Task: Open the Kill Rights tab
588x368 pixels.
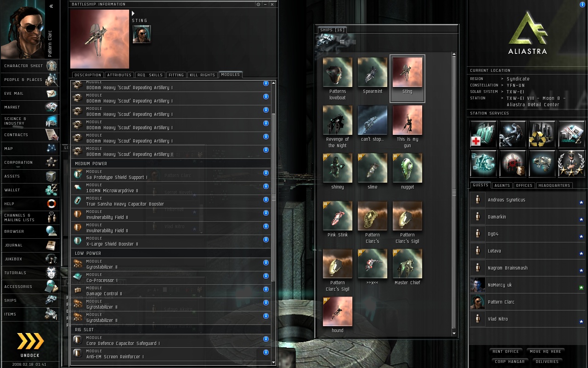Action: point(202,75)
